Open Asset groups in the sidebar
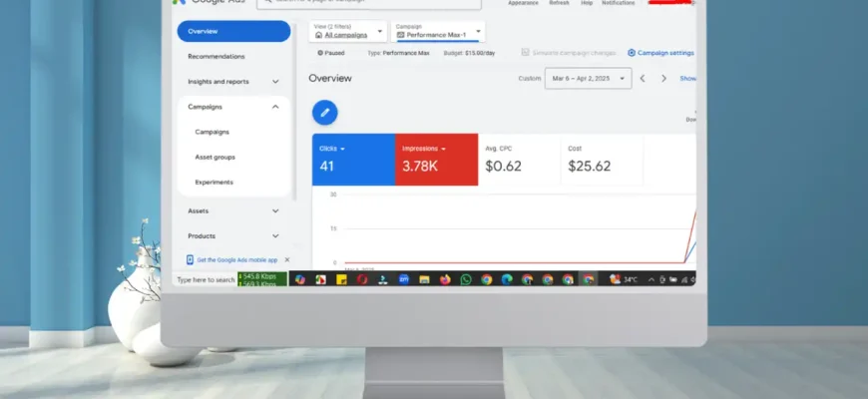868x399 pixels. pos(215,158)
